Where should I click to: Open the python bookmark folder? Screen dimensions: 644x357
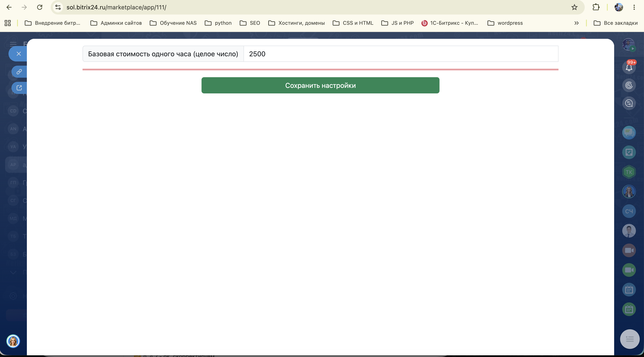218,23
